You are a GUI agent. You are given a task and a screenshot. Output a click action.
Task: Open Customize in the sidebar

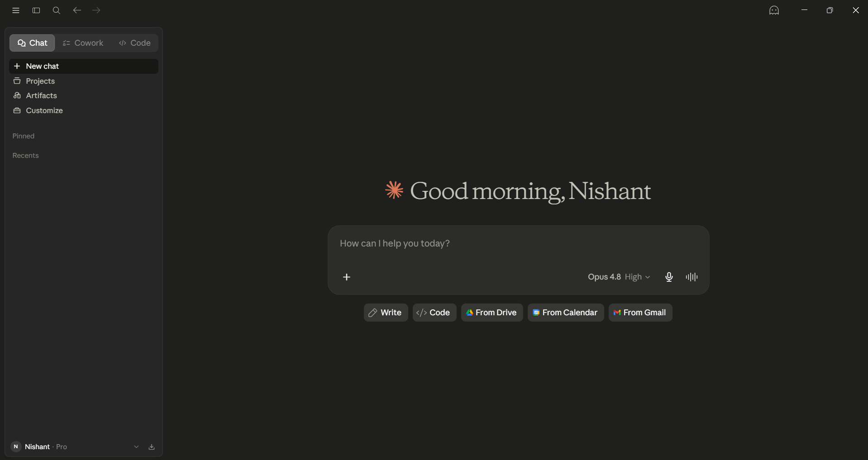pos(84,110)
